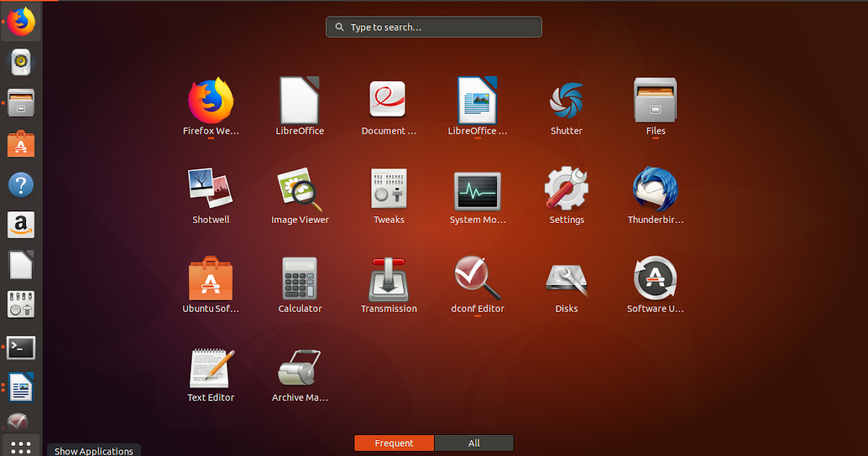868x456 pixels.
Task: Start System Monitor
Action: [x=477, y=190]
